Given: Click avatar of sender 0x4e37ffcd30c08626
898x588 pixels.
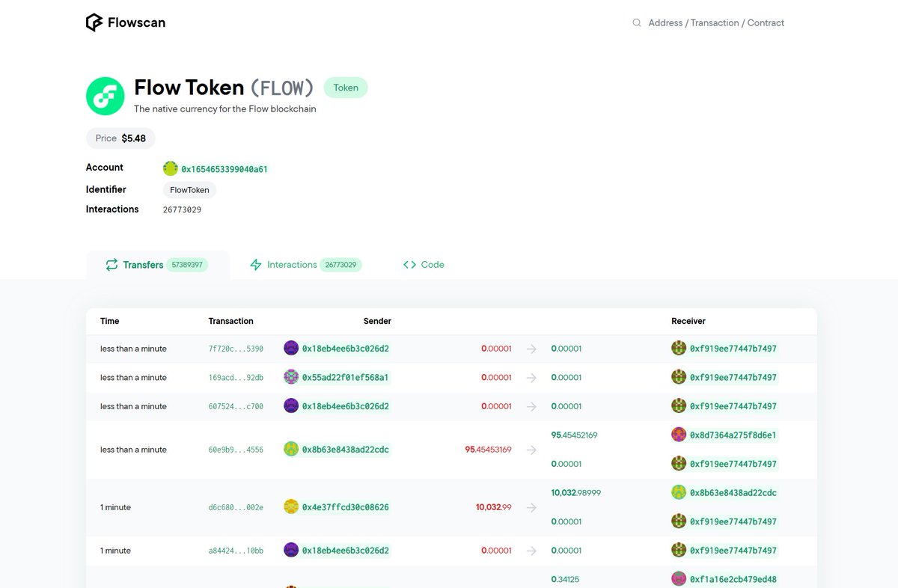Looking at the screenshot, I should coord(291,506).
